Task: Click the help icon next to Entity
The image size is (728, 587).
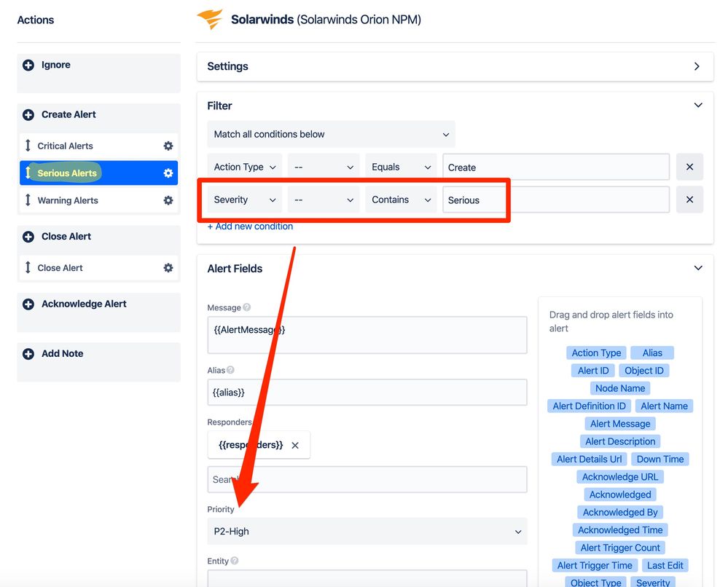Action: pos(235,561)
